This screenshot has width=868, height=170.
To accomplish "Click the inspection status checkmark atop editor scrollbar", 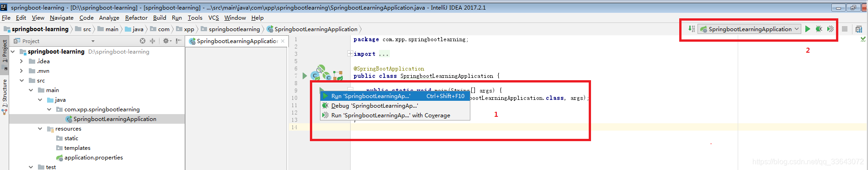I will (863, 39).
